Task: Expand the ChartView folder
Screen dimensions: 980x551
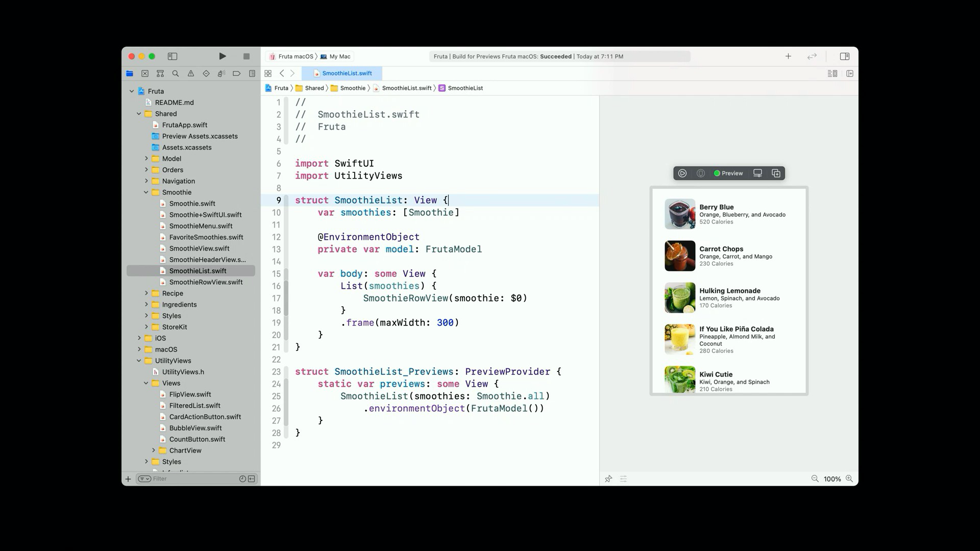Action: tap(153, 450)
